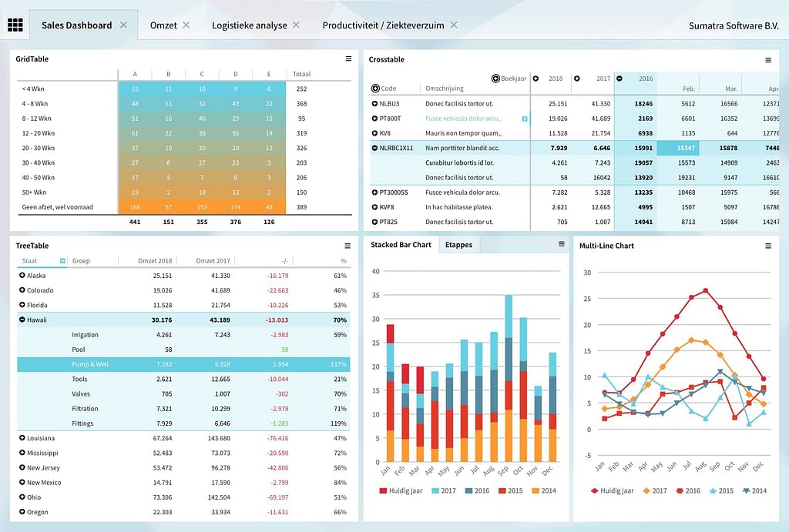Collapse the 2016 column in Crosstable

[x=622, y=79]
